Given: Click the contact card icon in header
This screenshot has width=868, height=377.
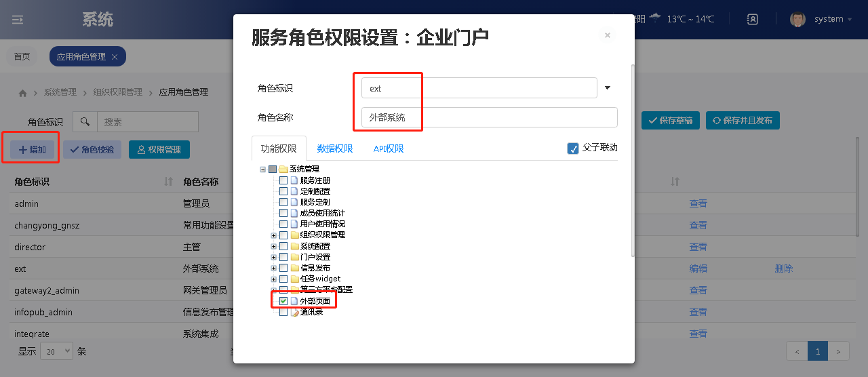Looking at the screenshot, I should pos(752,19).
